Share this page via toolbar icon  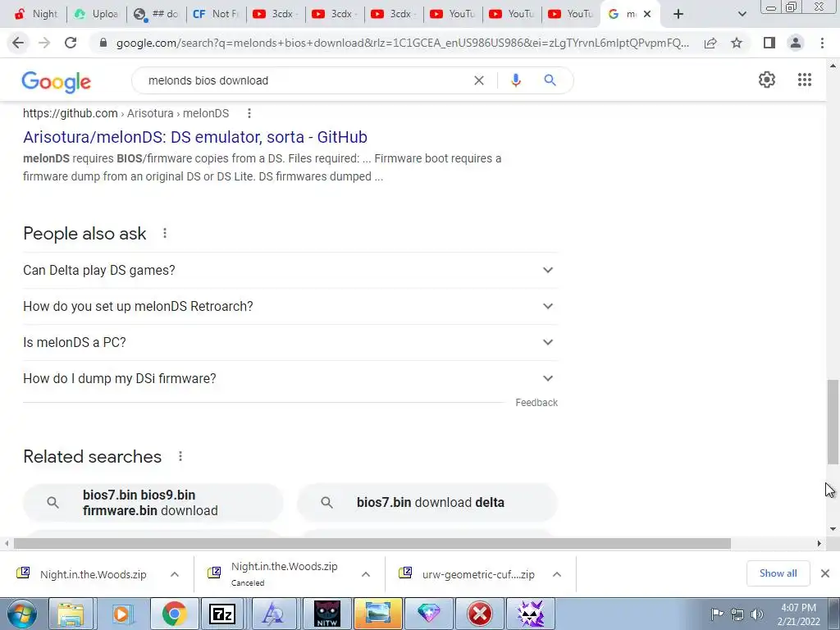click(710, 43)
